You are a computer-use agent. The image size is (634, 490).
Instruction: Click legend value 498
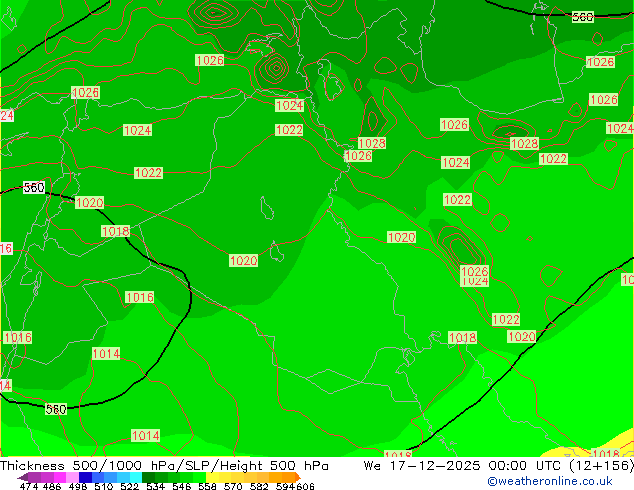coord(78,486)
